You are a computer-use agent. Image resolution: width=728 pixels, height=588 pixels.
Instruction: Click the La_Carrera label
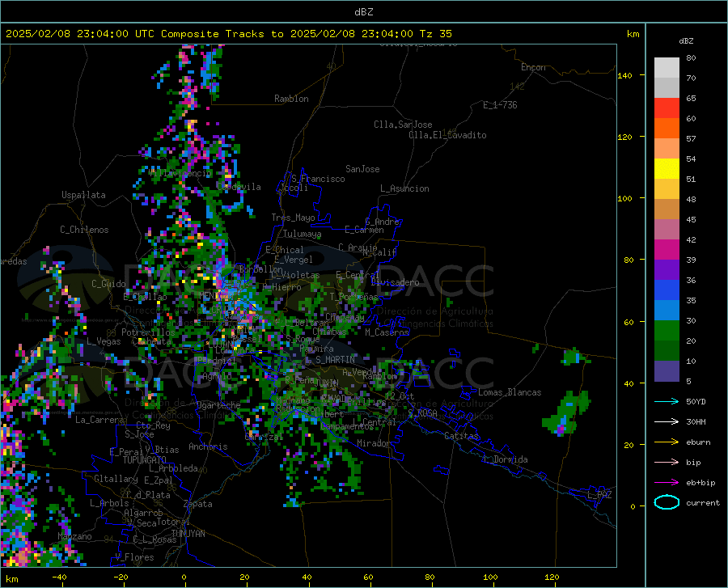99,420
